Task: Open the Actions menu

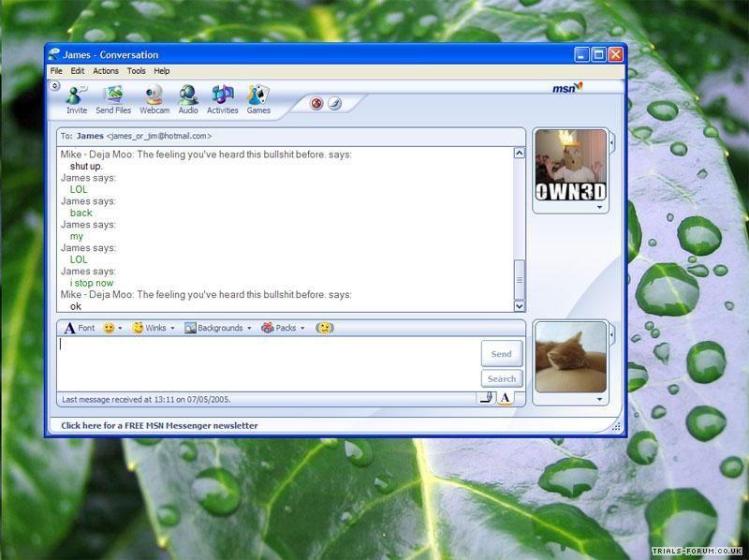Action: (106, 71)
